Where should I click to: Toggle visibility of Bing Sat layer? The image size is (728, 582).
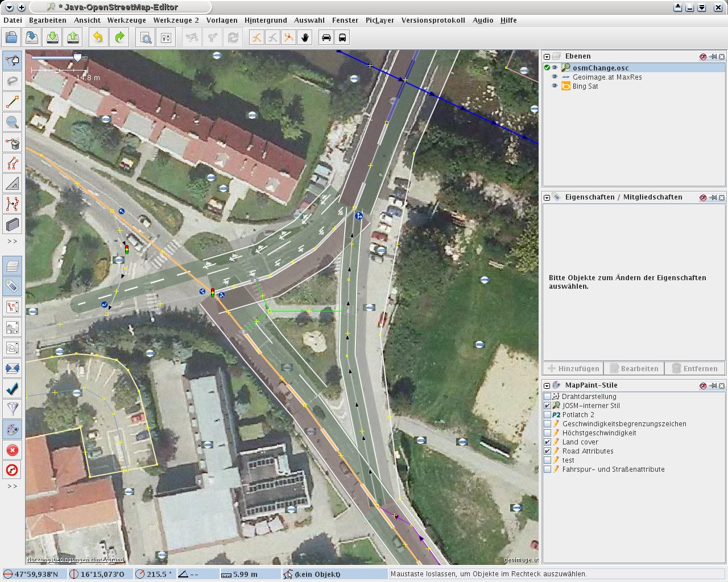(x=555, y=86)
